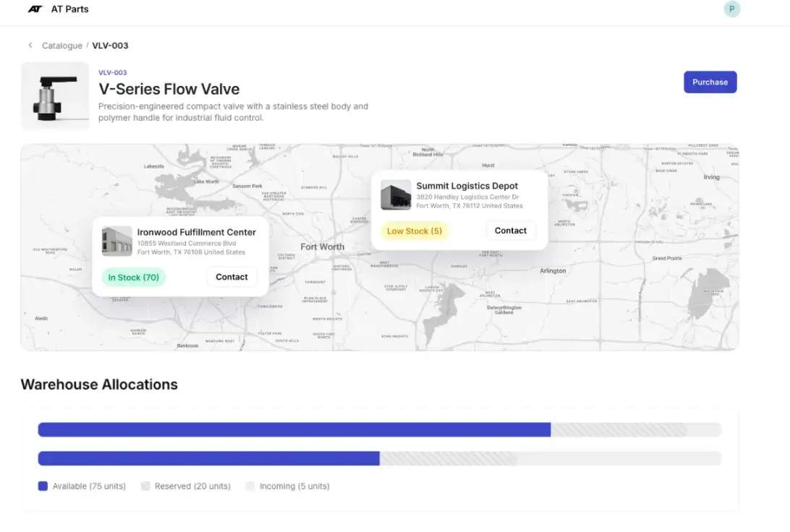Image resolution: width=790 pixels, height=532 pixels.
Task: Click the 3820 Handley Logistics Center Dr address
Action: [467, 197]
